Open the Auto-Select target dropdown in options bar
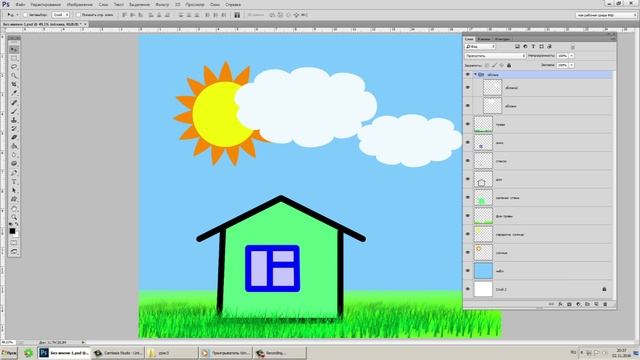Image resolution: width=640 pixels, height=360 pixels. click(60, 15)
